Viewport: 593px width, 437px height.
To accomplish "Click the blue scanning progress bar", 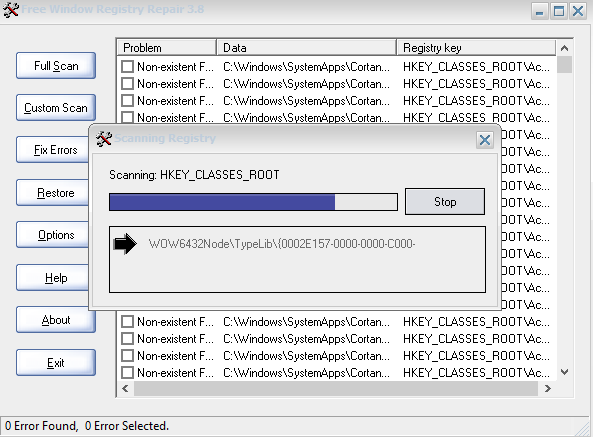I will (253, 202).
